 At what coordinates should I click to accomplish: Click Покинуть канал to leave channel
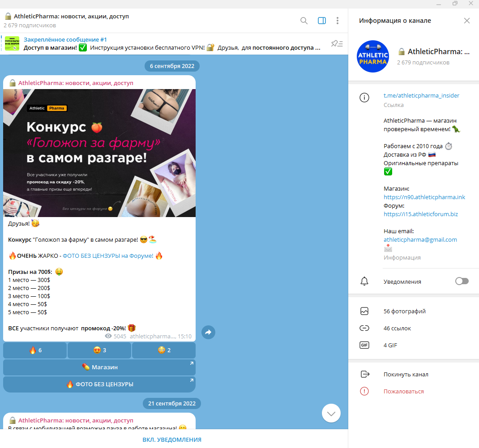(x=406, y=374)
